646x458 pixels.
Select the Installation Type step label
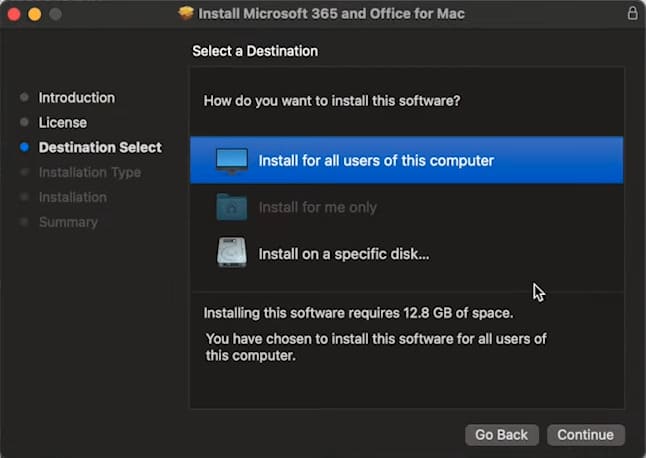(89, 172)
